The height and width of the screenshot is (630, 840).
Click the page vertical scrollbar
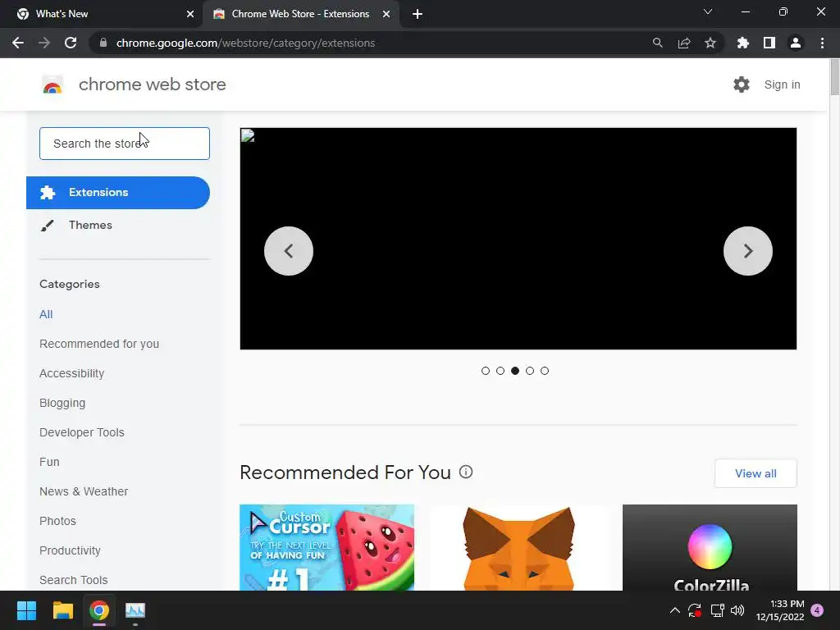[x=834, y=78]
